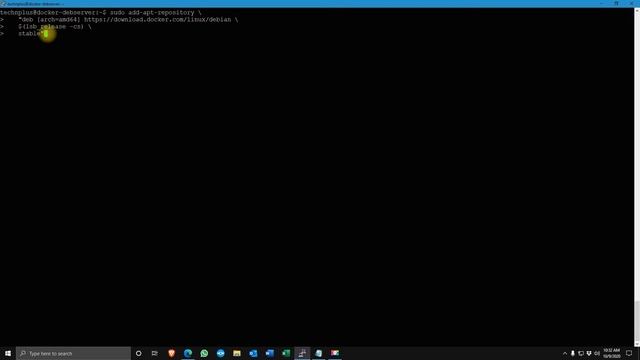Open the volume tray icon

pyautogui.click(x=597, y=353)
